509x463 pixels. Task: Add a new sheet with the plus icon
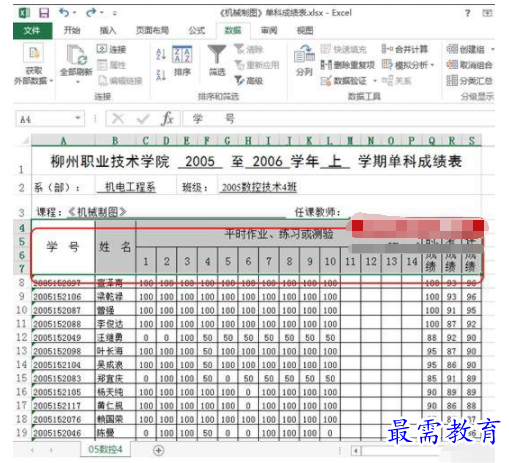159,451
